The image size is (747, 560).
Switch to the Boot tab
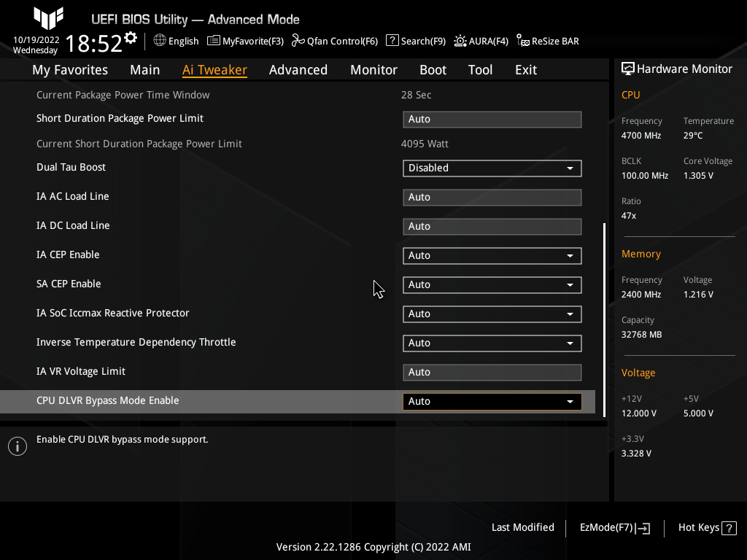(x=433, y=69)
